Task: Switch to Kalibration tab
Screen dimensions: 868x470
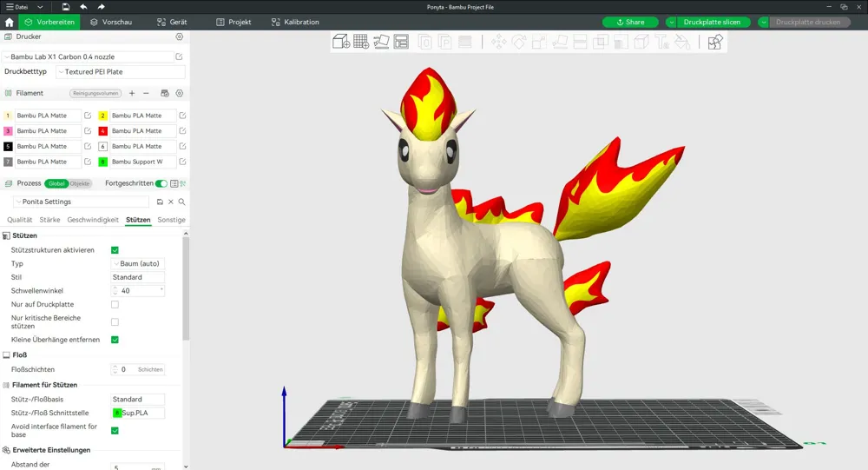Action: click(295, 23)
